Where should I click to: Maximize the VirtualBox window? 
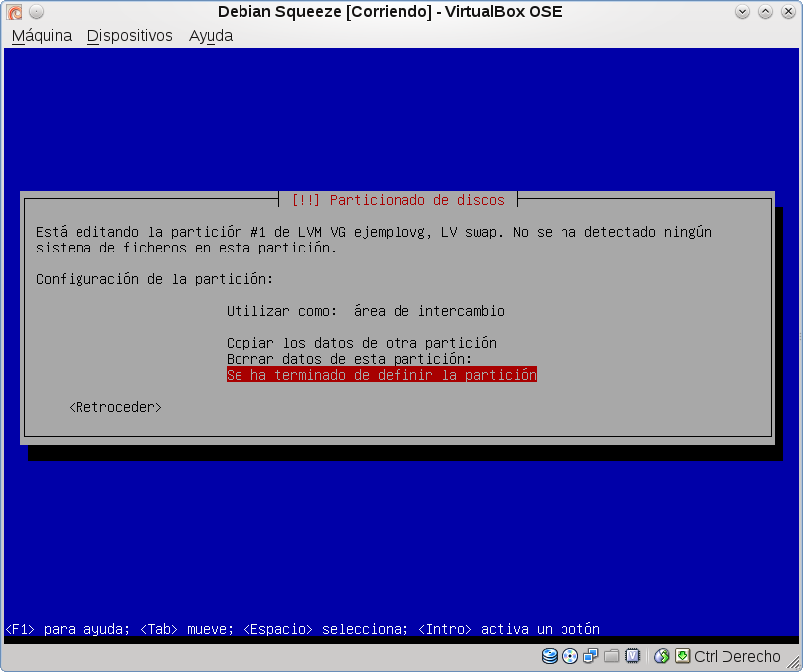765,11
